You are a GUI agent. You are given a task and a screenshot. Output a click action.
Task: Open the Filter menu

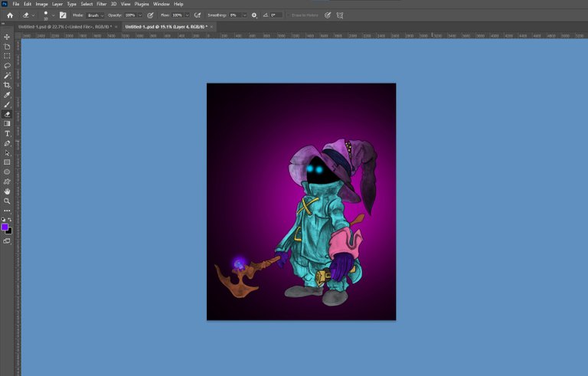click(x=102, y=4)
